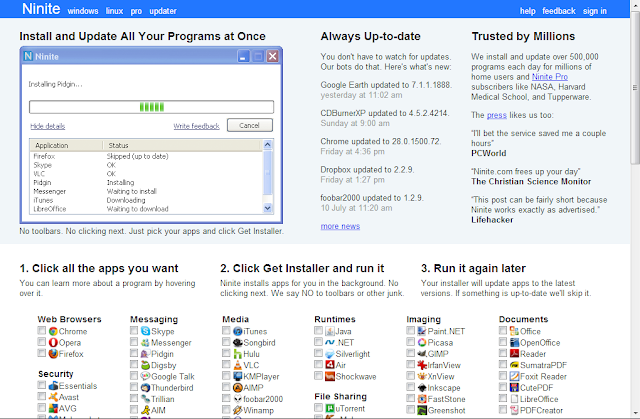Screen dimensions: 640x419
Task: Click the Skype icon under Messaging
Action: 146,331
